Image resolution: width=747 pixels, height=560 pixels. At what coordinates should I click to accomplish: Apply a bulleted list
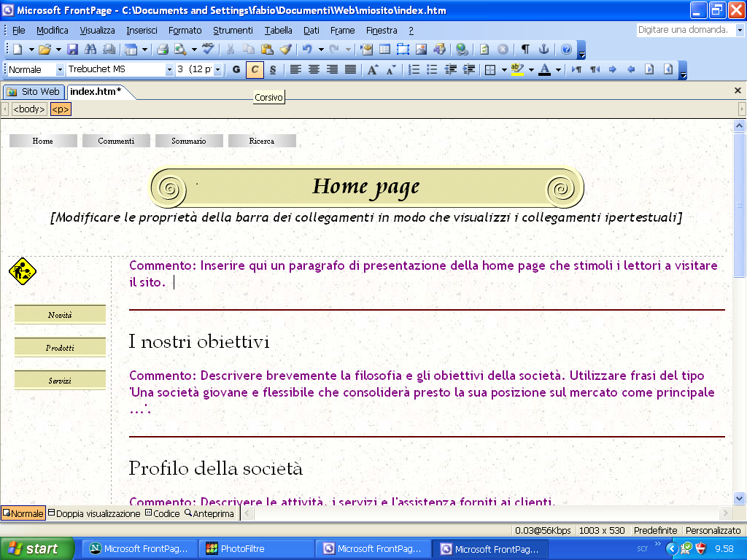(x=432, y=69)
